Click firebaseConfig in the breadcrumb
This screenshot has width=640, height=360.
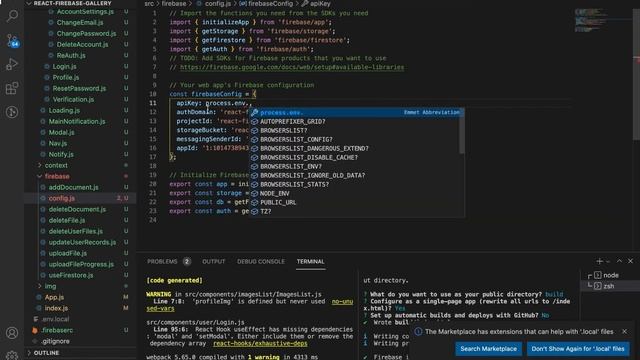[270, 4]
